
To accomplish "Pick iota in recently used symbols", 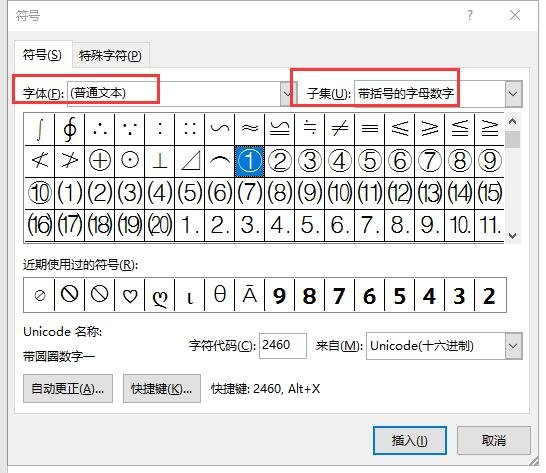I will [189, 295].
